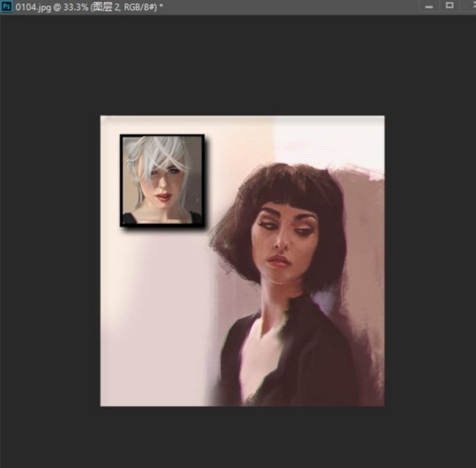Click the Photoshop document icon in title bar
The height and width of the screenshot is (468, 476).
point(7,6)
